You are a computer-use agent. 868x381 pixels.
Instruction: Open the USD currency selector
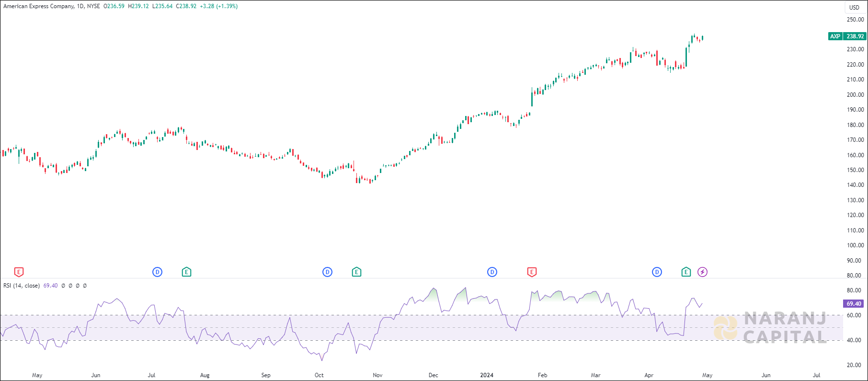click(x=854, y=7)
